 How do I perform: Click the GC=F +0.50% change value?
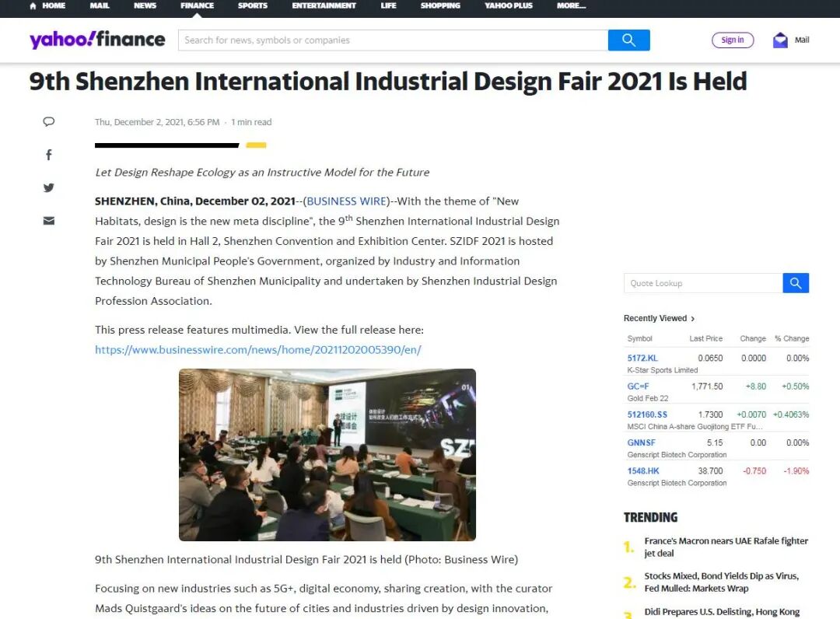pos(795,386)
